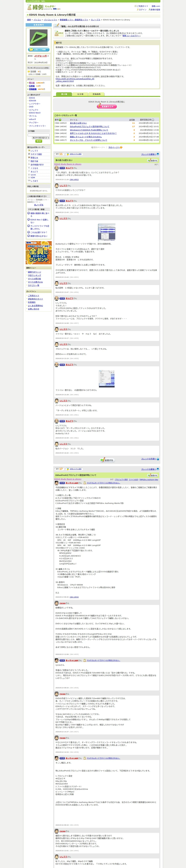Open thread 画面にタイムコードが表示されません
186x868 pixels.
[86, 137]
